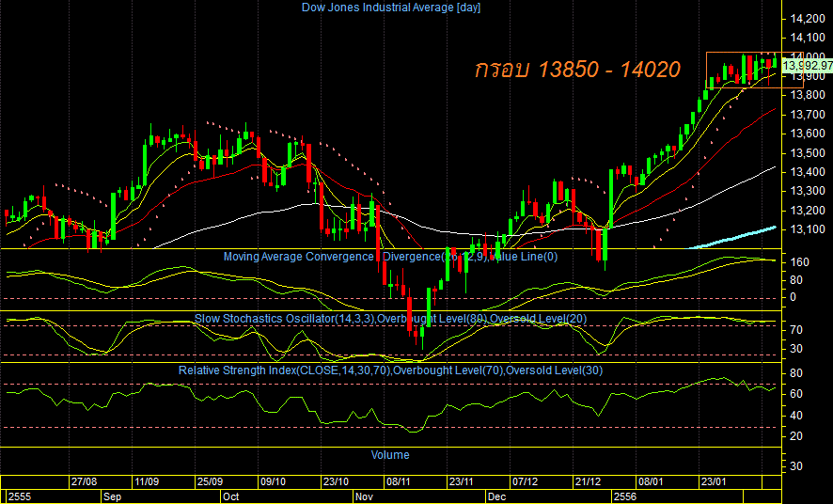
Task: Choose the Nov month label
Action: [365, 496]
